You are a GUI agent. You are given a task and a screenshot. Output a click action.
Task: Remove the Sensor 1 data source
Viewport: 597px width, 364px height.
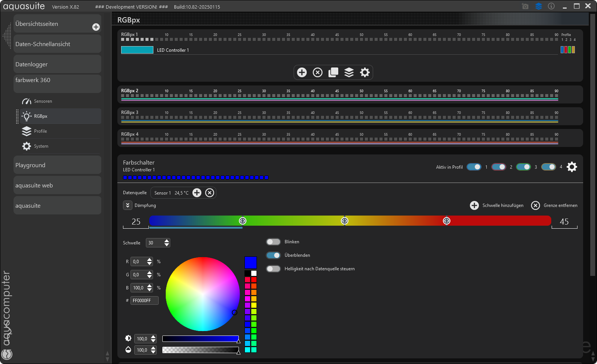[x=210, y=193]
